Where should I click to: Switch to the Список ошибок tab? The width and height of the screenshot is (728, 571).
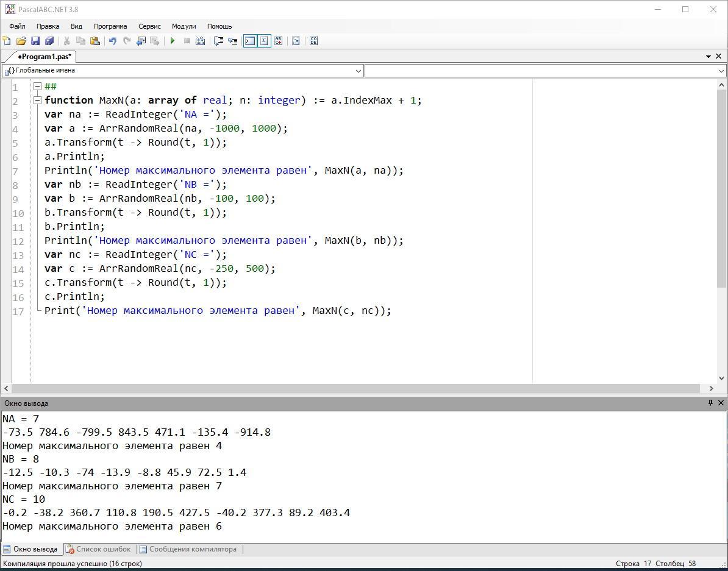[x=99, y=549]
